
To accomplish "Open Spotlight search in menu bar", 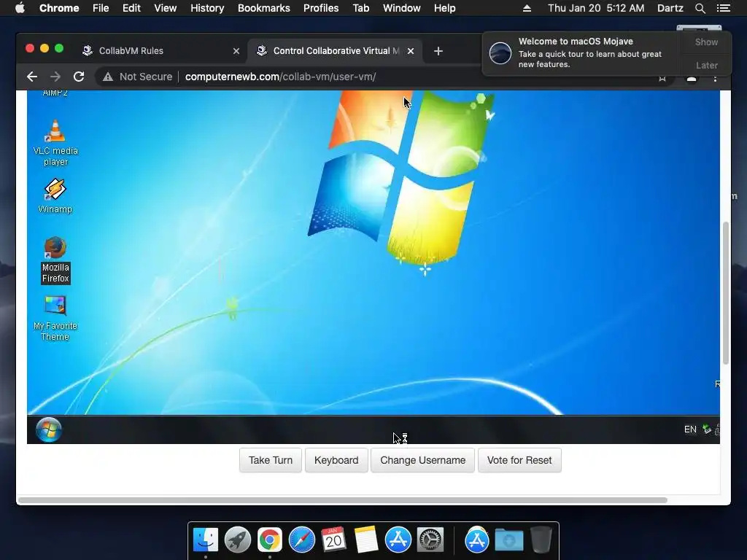I will coord(700,8).
